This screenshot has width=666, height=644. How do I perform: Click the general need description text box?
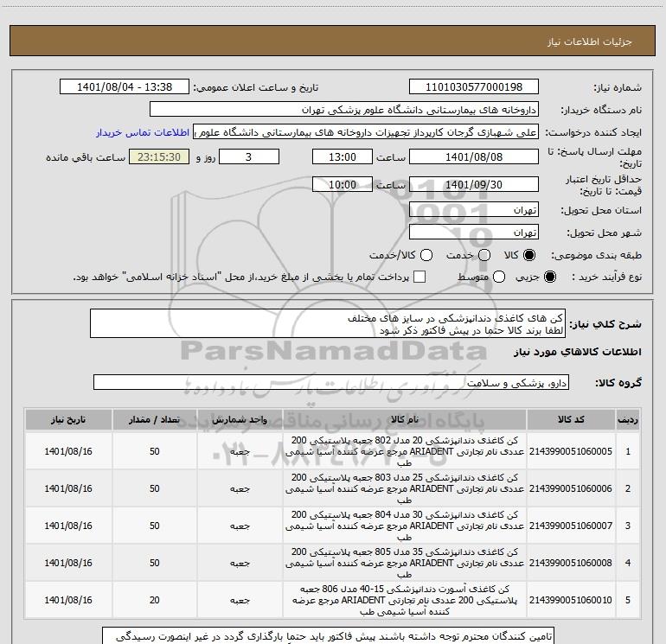(x=328, y=324)
